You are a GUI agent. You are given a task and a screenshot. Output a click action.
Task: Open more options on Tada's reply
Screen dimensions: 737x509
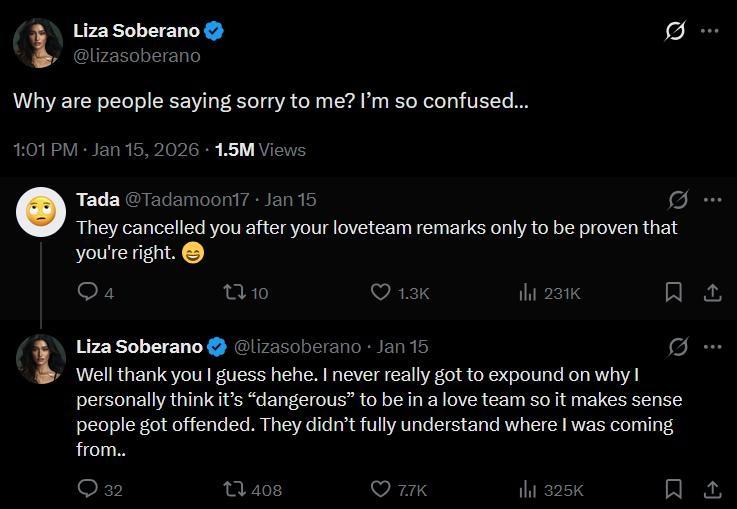coord(712,200)
